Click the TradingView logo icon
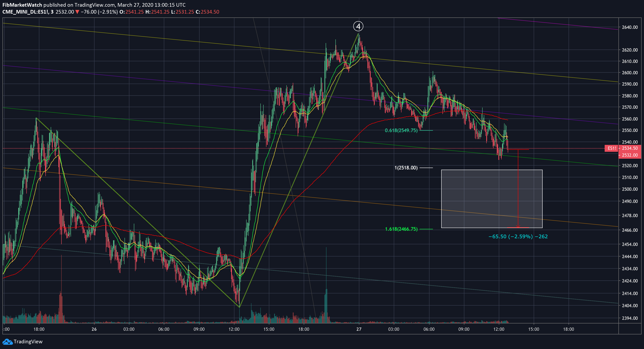This screenshot has width=644, height=349. click(x=7, y=342)
